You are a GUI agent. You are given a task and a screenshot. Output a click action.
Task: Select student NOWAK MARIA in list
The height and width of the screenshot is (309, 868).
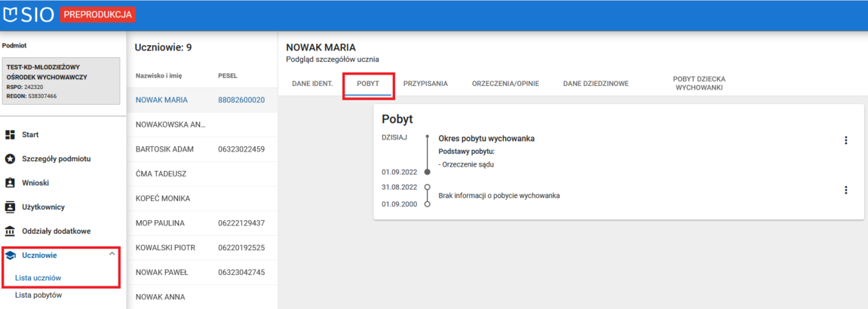[x=161, y=100]
